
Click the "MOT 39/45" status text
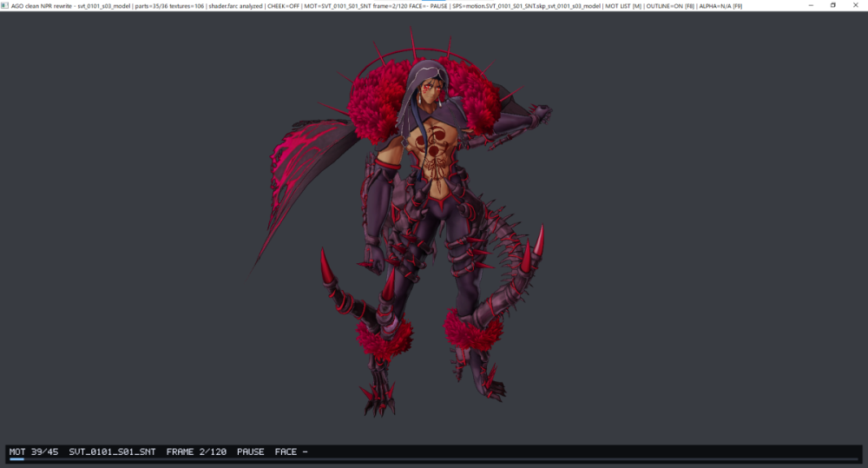(x=34, y=452)
